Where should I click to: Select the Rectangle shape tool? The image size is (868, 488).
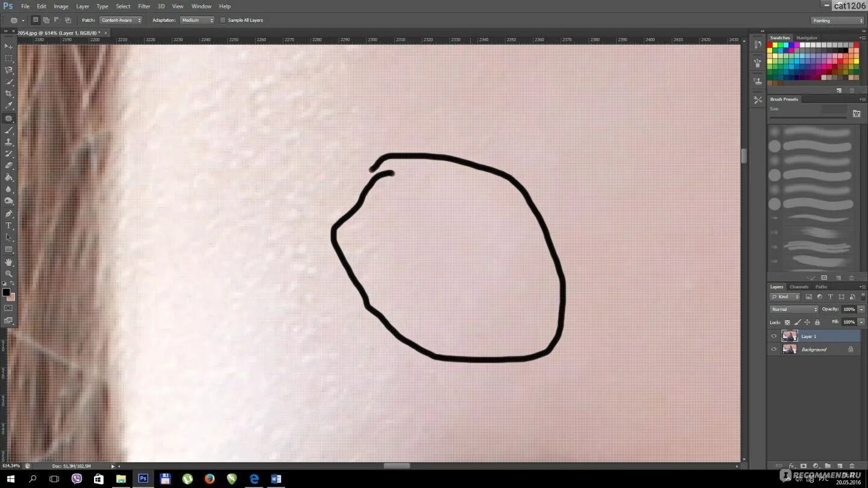tap(8, 249)
